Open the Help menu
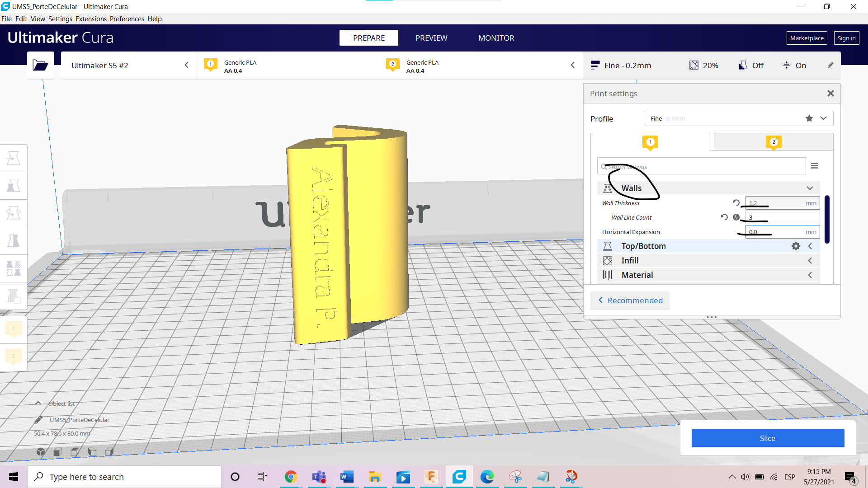 155,19
